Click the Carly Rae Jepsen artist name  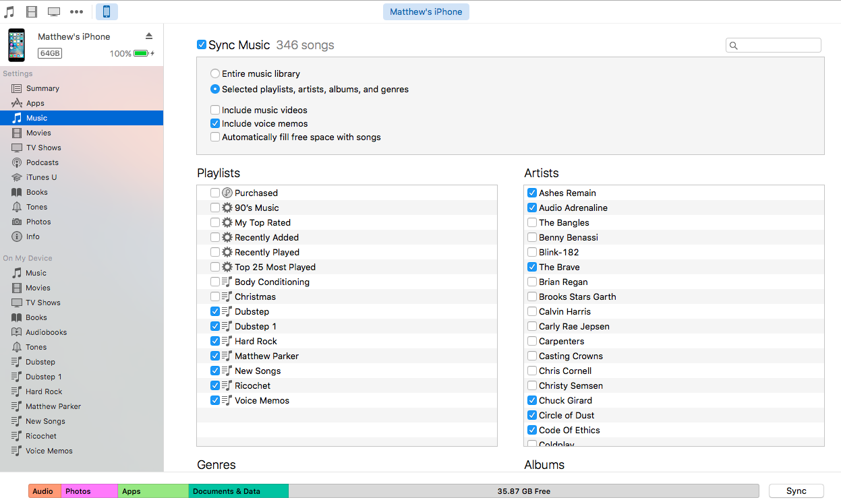pos(574,326)
